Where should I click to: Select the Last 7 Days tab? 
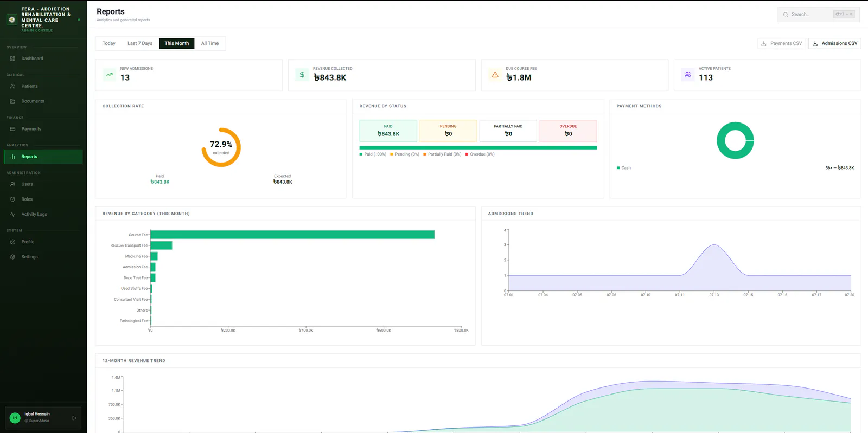140,43
